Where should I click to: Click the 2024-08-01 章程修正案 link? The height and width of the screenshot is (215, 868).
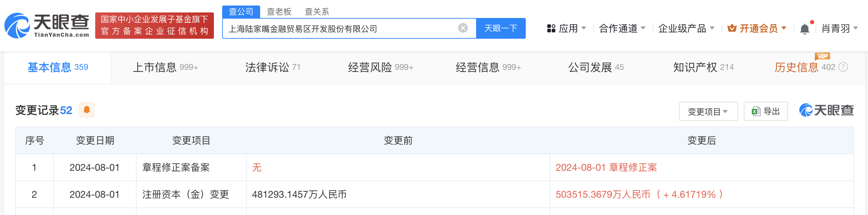click(x=606, y=167)
